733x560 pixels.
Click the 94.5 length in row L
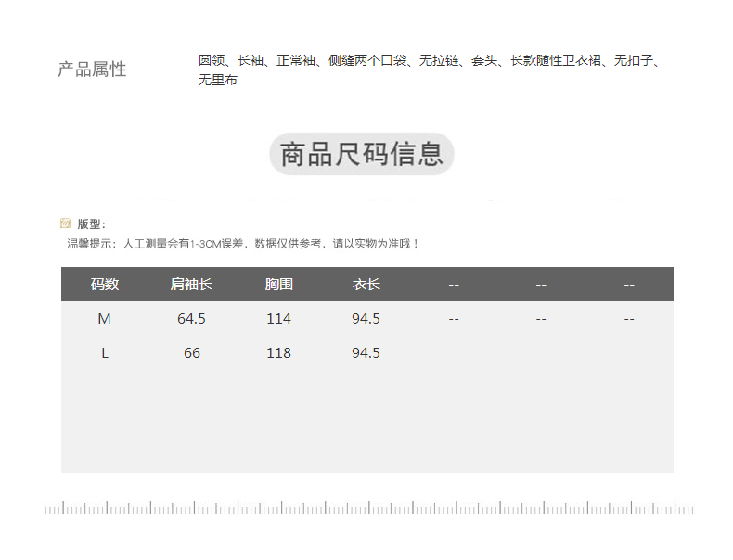point(366,353)
